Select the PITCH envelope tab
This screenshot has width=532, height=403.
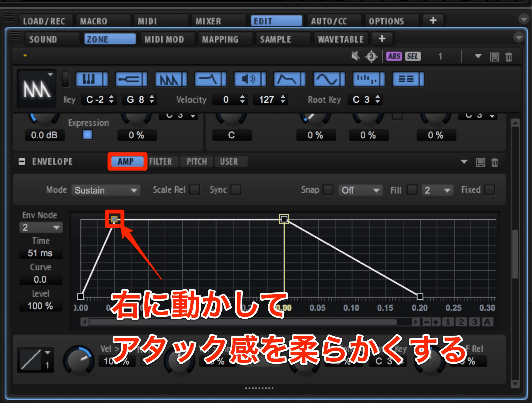[196, 161]
